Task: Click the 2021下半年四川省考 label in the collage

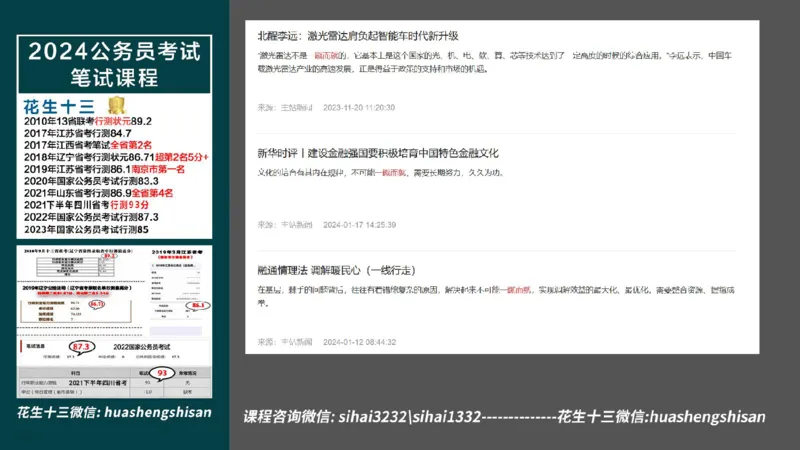Action: point(97,383)
